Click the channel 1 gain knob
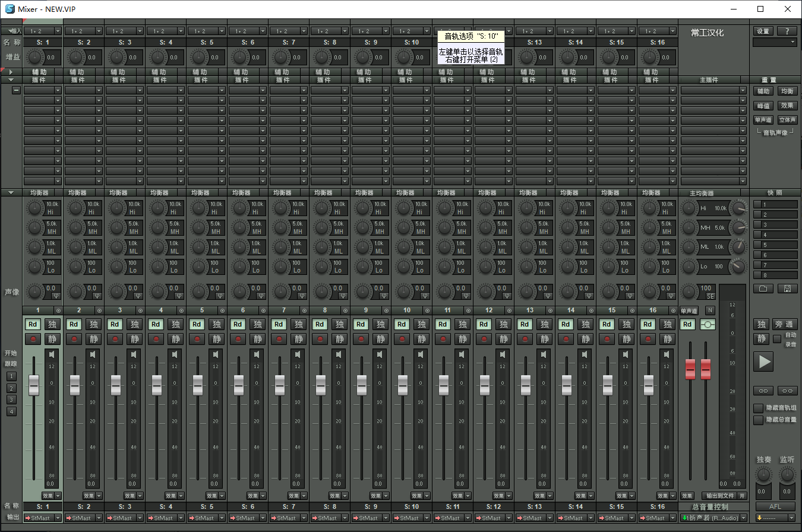The image size is (802, 532). tap(35, 58)
